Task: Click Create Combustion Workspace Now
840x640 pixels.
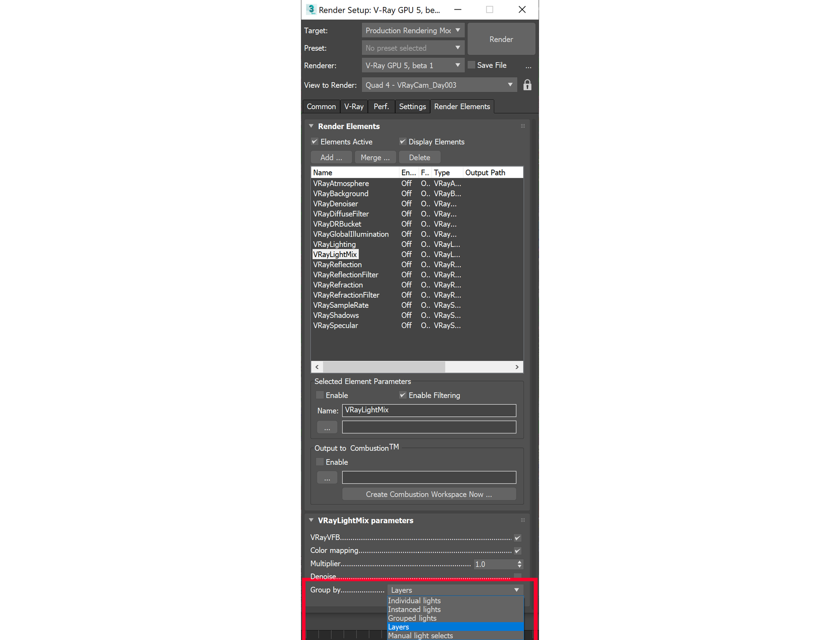Action: pos(429,494)
